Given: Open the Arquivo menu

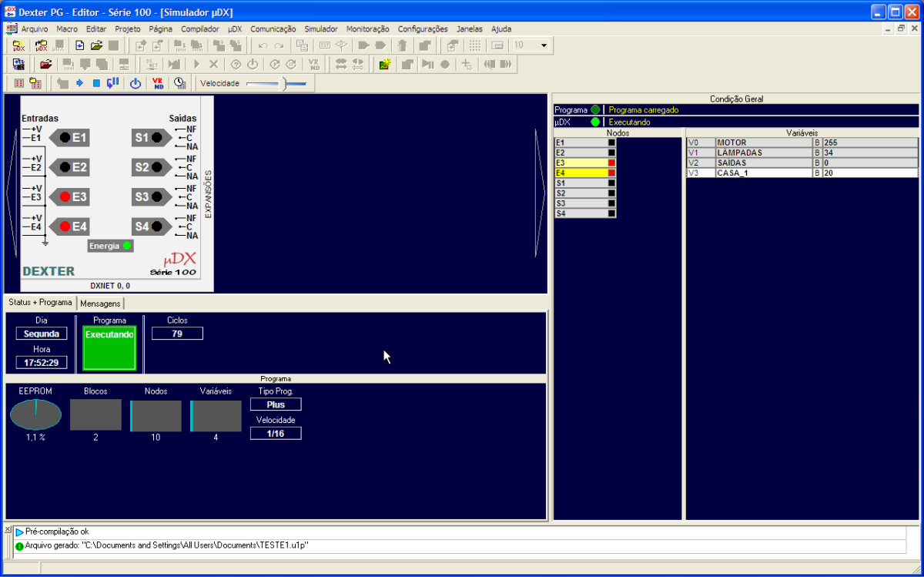Looking at the screenshot, I should [x=35, y=29].
